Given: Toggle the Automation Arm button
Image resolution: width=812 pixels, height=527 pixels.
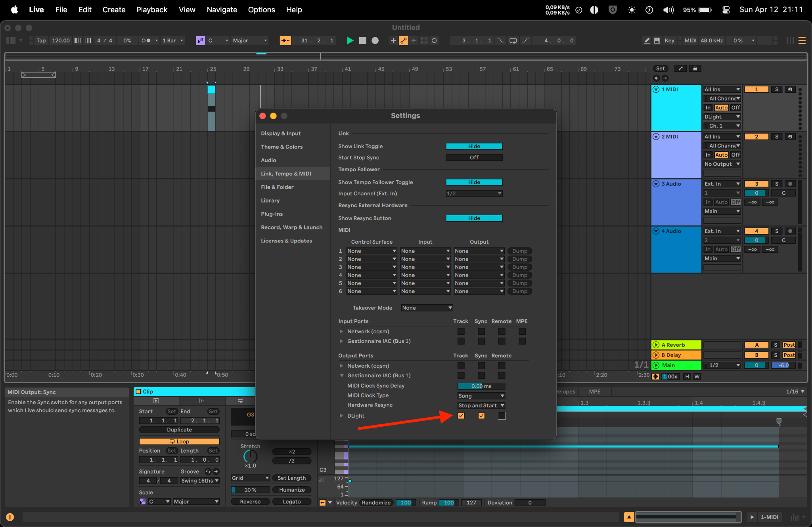Looking at the screenshot, I should pyautogui.click(x=403, y=41).
